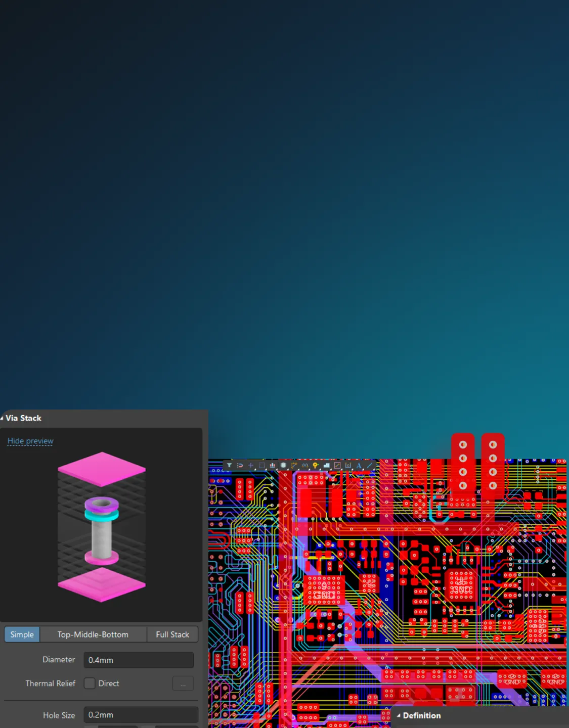This screenshot has width=569, height=728.
Task: Edit the Diameter 0.4mm field
Action: click(x=139, y=660)
